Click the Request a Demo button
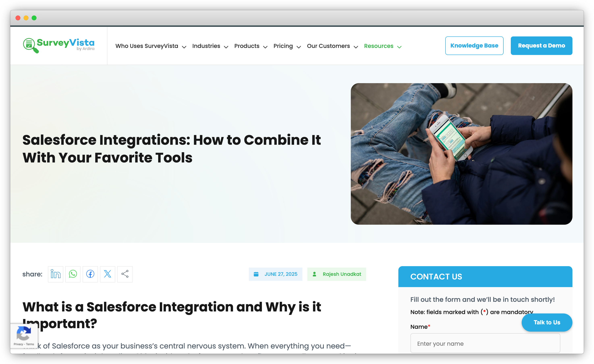This screenshot has height=364, width=594. click(x=541, y=45)
